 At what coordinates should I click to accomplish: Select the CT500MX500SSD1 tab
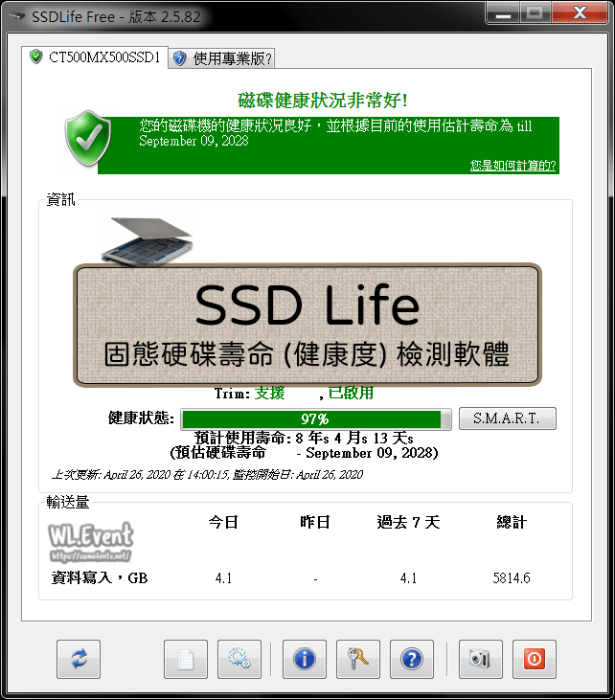[95, 57]
